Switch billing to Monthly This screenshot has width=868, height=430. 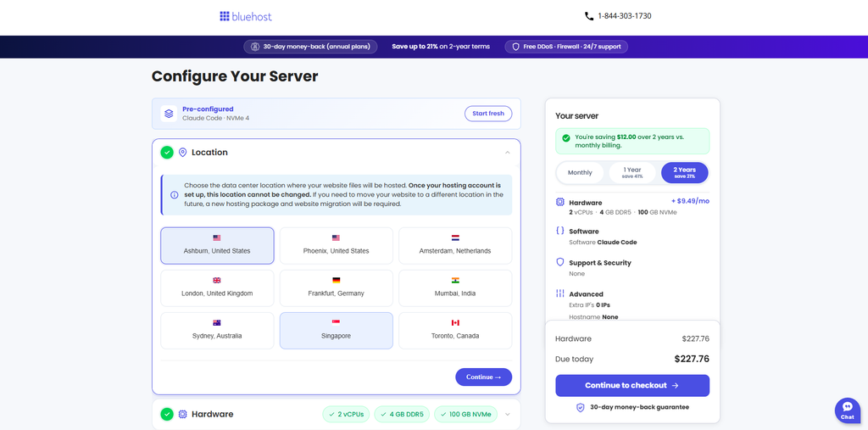pos(580,173)
